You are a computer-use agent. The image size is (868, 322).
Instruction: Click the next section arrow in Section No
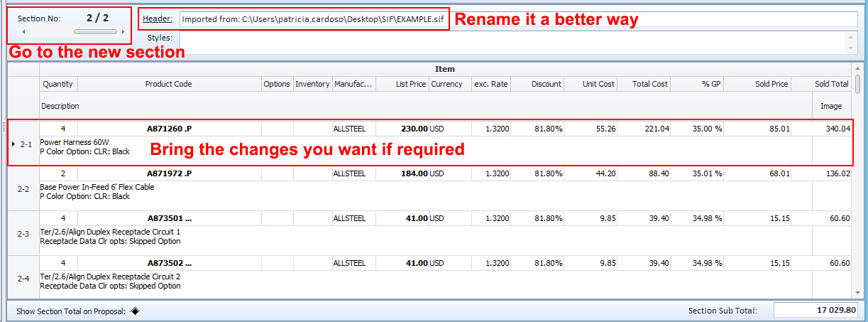click(123, 32)
